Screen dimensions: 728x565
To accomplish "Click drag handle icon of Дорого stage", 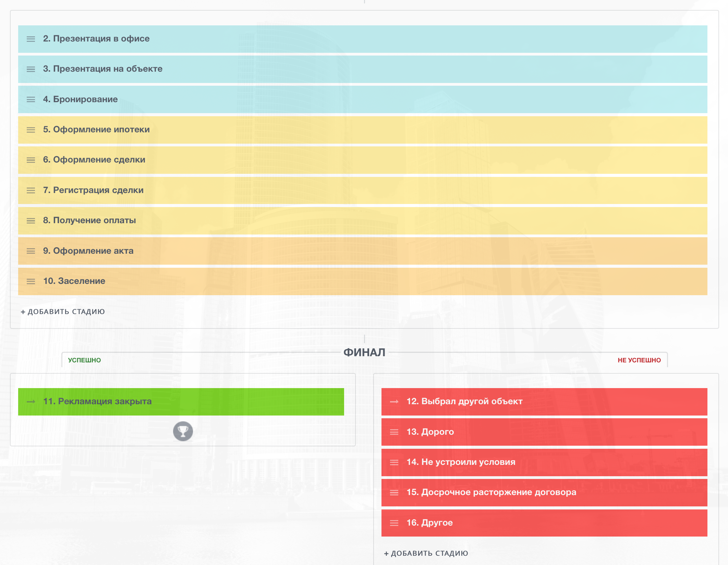I will 394,432.
